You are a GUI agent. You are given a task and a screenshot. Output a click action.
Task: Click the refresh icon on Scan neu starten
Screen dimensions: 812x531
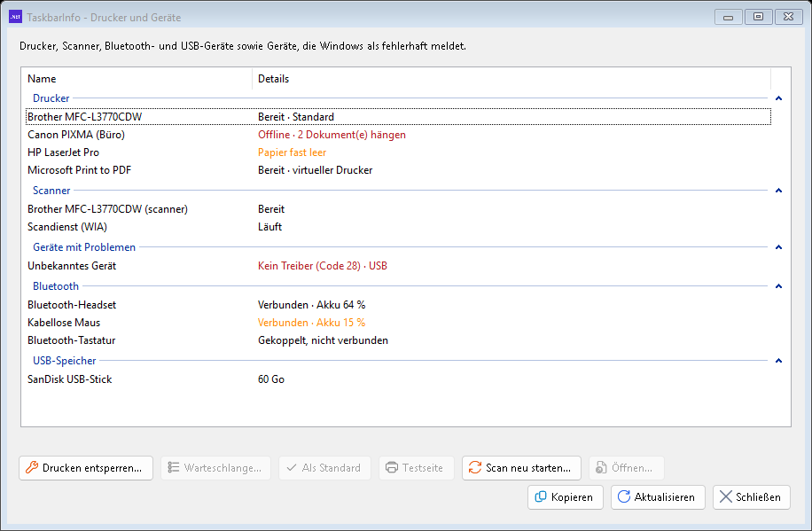pyautogui.click(x=475, y=468)
